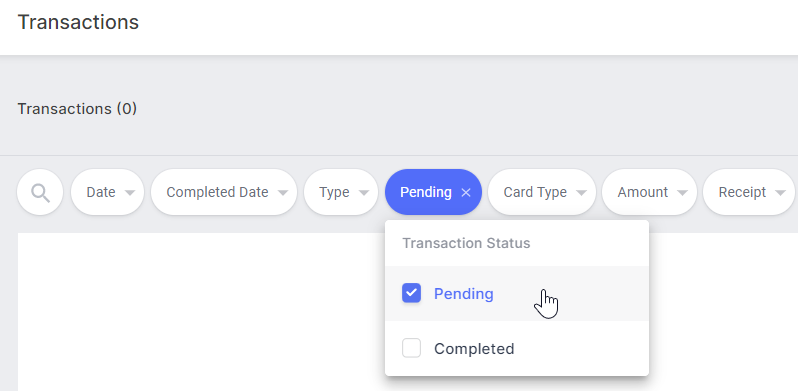798x391 pixels.
Task: Expand the Completed Date filter chip
Action: tap(224, 192)
